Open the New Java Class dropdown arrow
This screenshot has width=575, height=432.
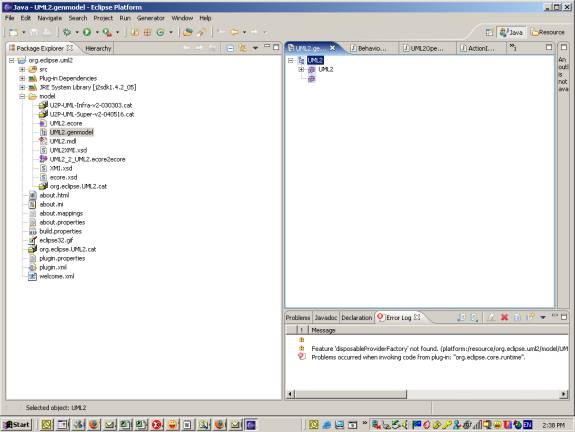(x=171, y=32)
